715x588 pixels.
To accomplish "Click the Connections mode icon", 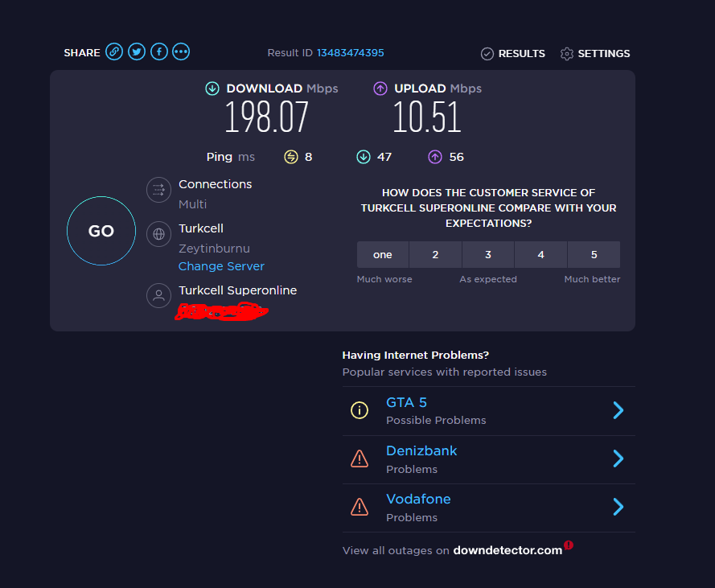I will (x=158, y=190).
